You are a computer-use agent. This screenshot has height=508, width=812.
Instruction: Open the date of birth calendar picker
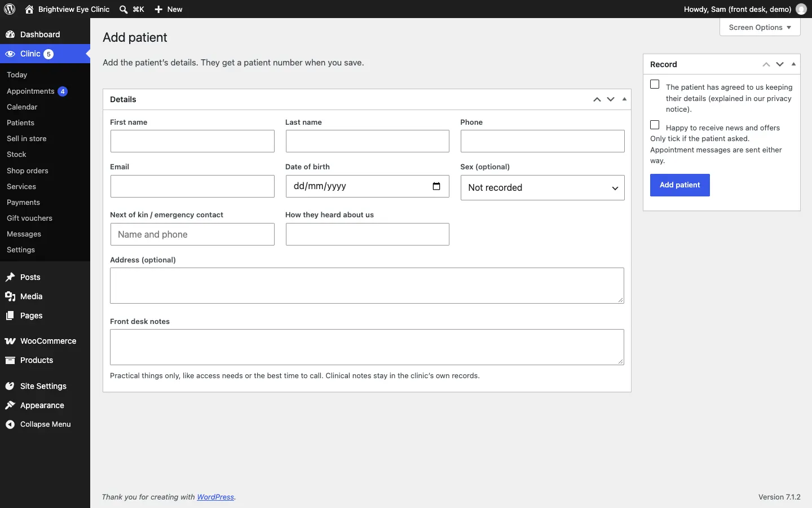click(x=436, y=186)
